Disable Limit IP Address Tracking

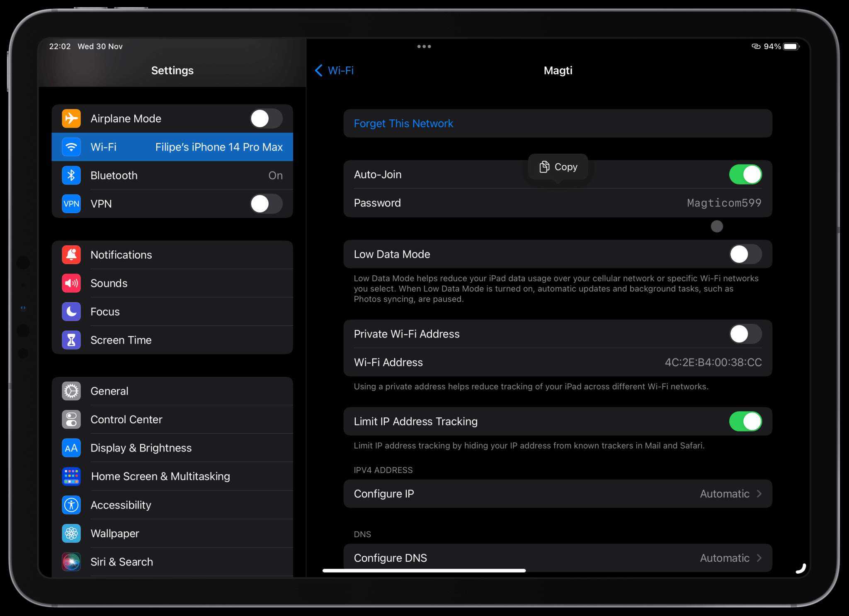pos(745,422)
